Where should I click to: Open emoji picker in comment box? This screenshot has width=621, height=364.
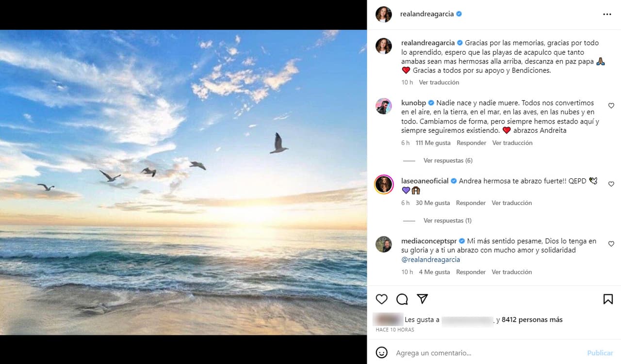(382, 352)
